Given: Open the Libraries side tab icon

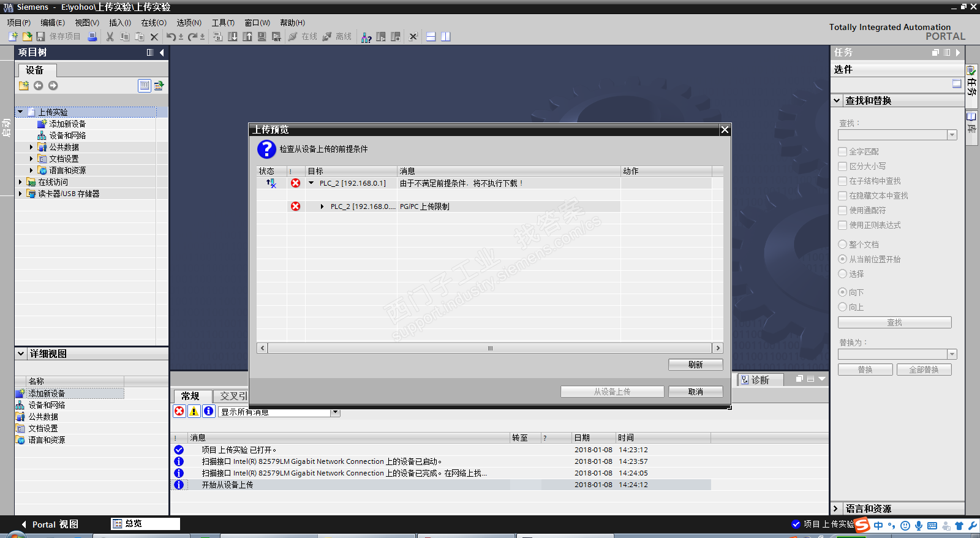Looking at the screenshot, I should pyautogui.click(x=971, y=116).
